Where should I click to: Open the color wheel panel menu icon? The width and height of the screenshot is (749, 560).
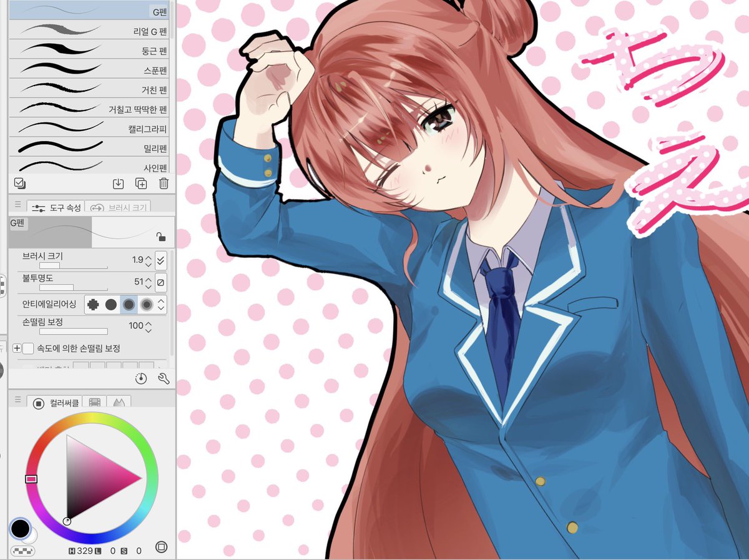click(x=17, y=400)
